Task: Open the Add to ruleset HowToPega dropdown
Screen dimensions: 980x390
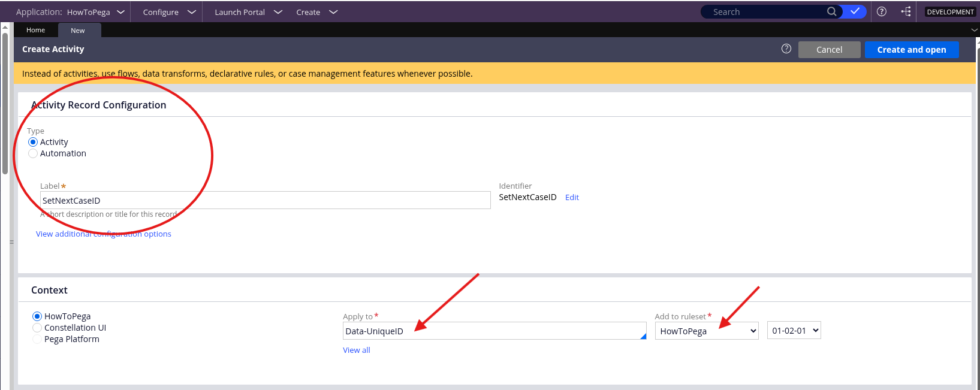Action: point(706,331)
